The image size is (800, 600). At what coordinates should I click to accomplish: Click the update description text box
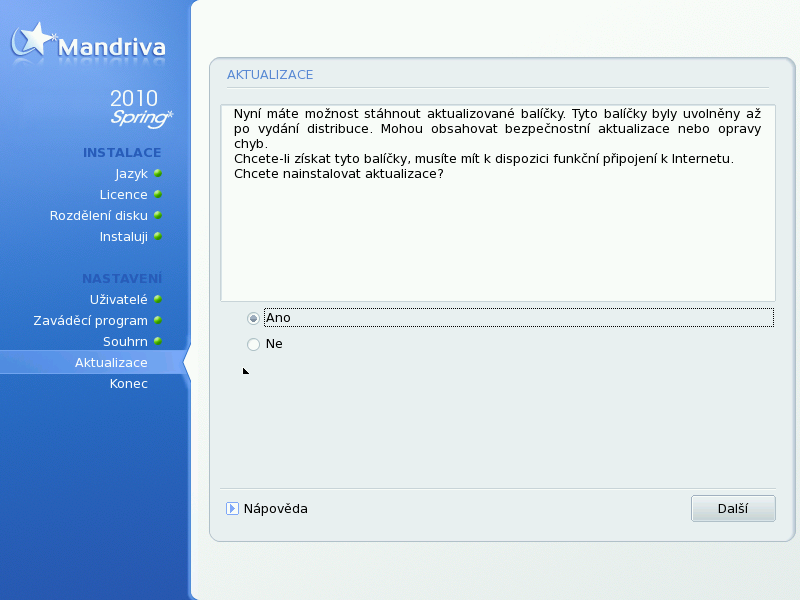click(x=498, y=203)
